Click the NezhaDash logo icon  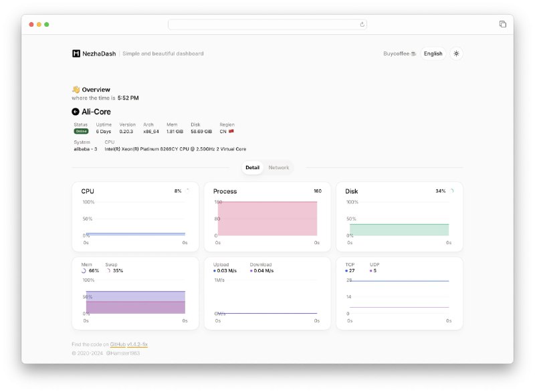[x=76, y=54]
